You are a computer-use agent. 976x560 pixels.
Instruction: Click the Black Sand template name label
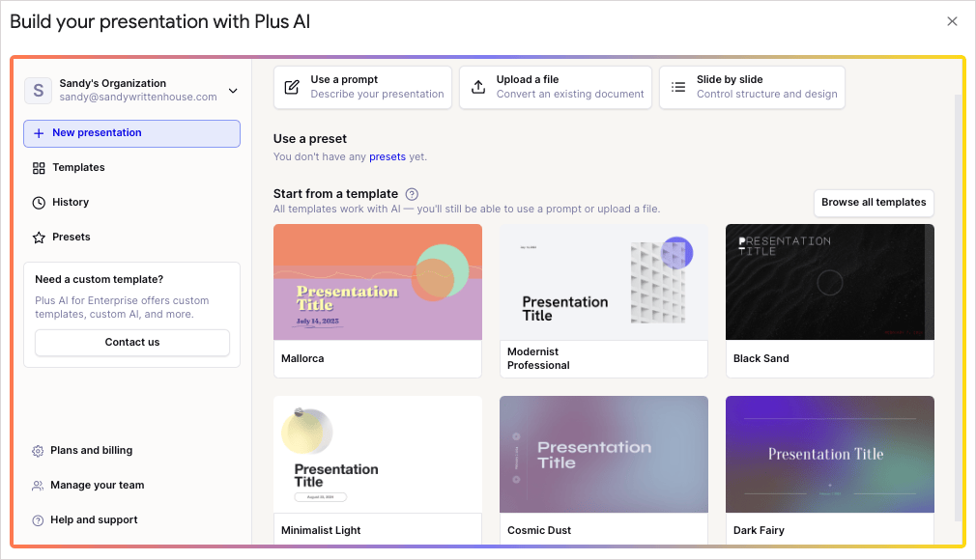[761, 359]
